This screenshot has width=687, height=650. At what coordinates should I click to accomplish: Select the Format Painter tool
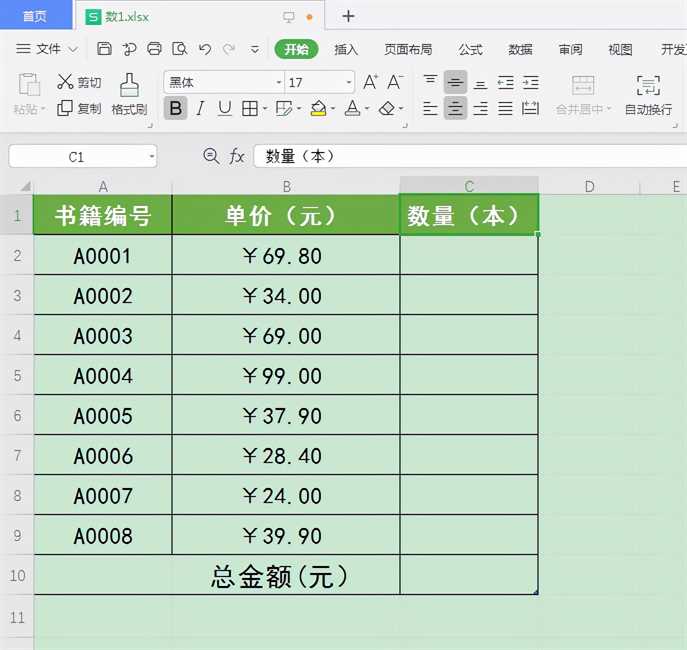click(x=129, y=94)
